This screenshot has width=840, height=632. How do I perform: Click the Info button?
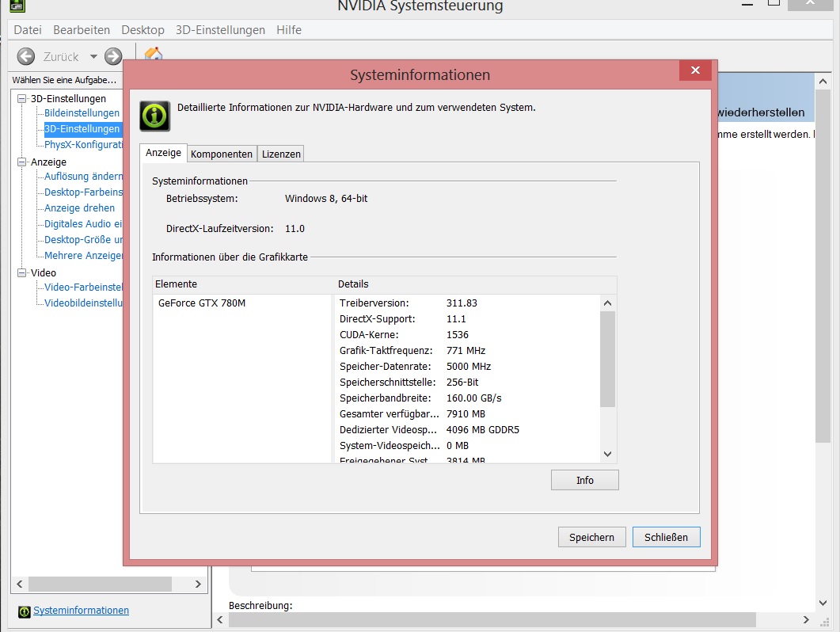584,480
